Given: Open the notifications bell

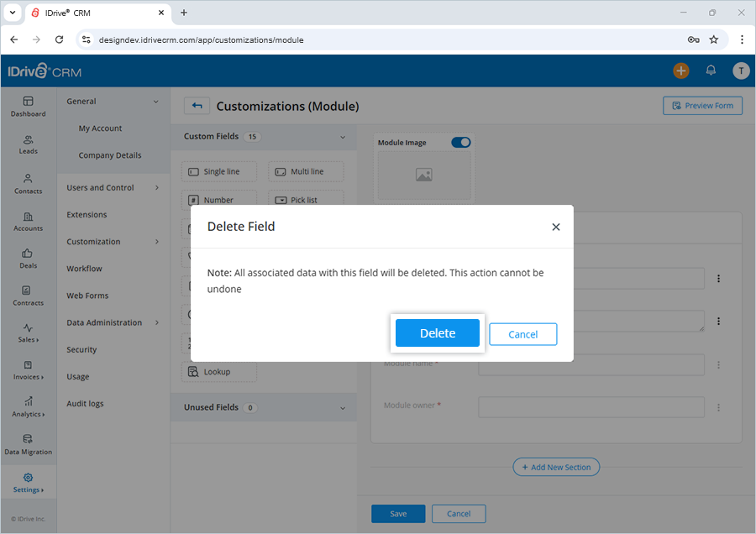Looking at the screenshot, I should [x=711, y=71].
